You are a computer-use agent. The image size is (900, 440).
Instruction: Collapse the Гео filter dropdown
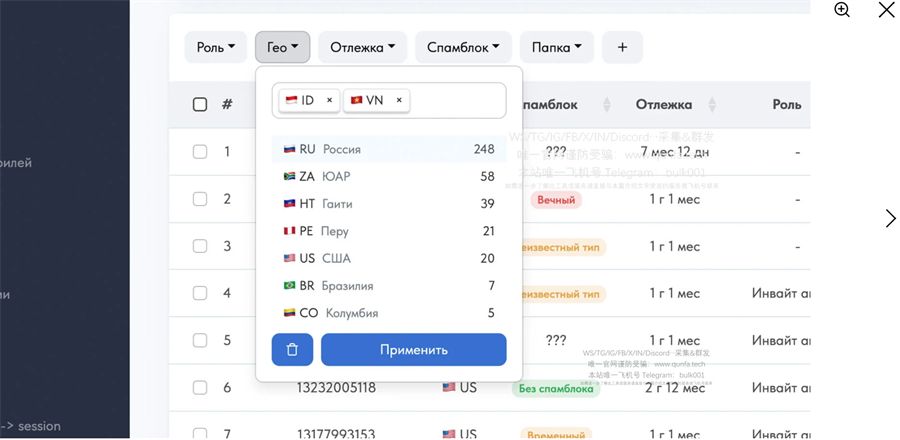[x=282, y=47]
